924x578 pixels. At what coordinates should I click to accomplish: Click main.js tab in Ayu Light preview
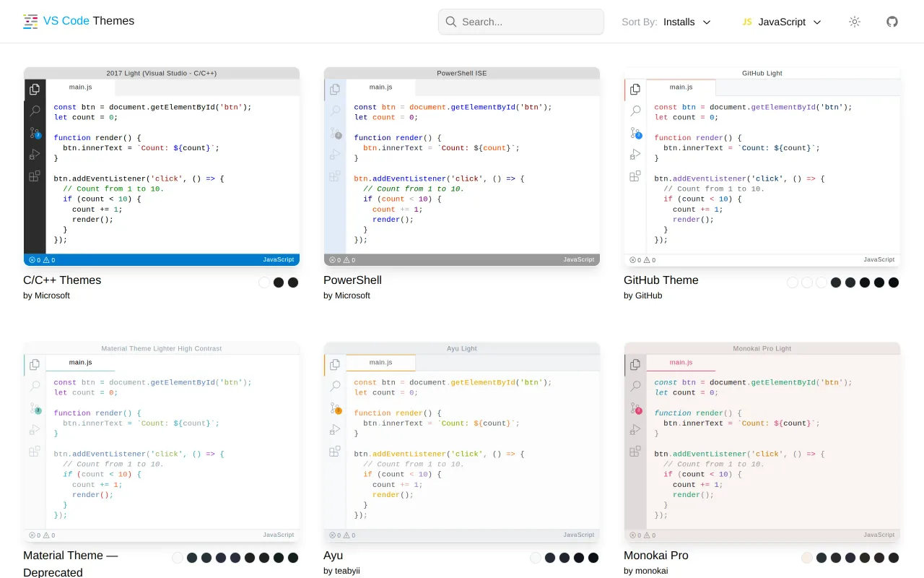[x=380, y=363]
